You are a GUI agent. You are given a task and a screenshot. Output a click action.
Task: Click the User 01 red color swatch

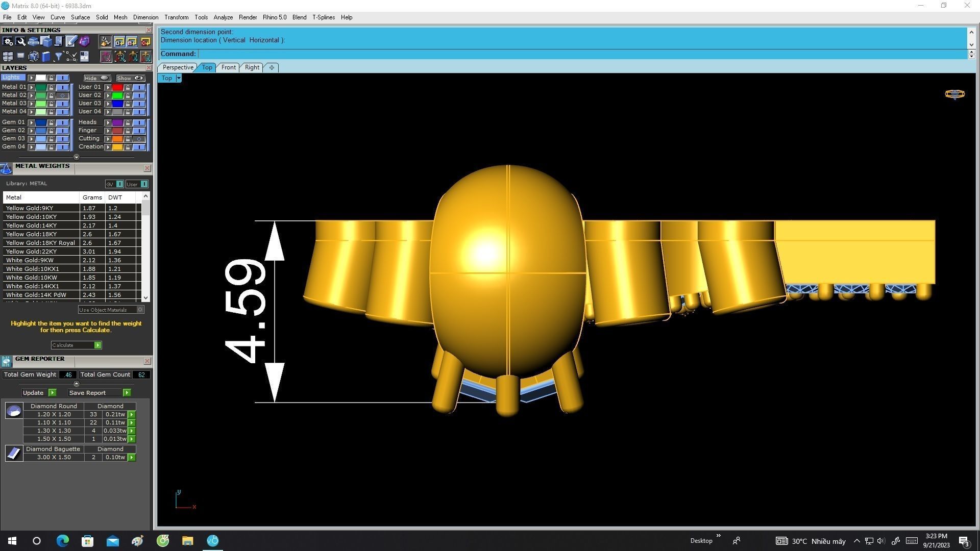[x=117, y=87]
